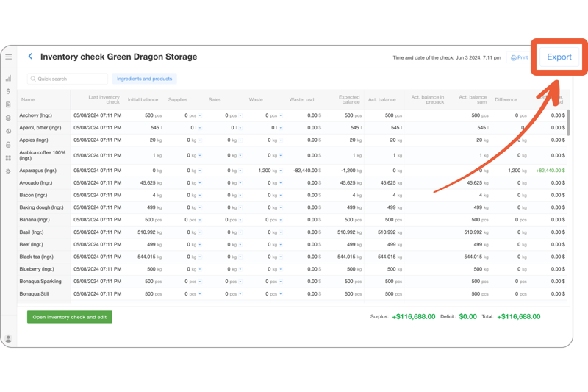588x392 pixels.
Task: Select the Basil (Ingr.) row name
Action: [x=32, y=232]
